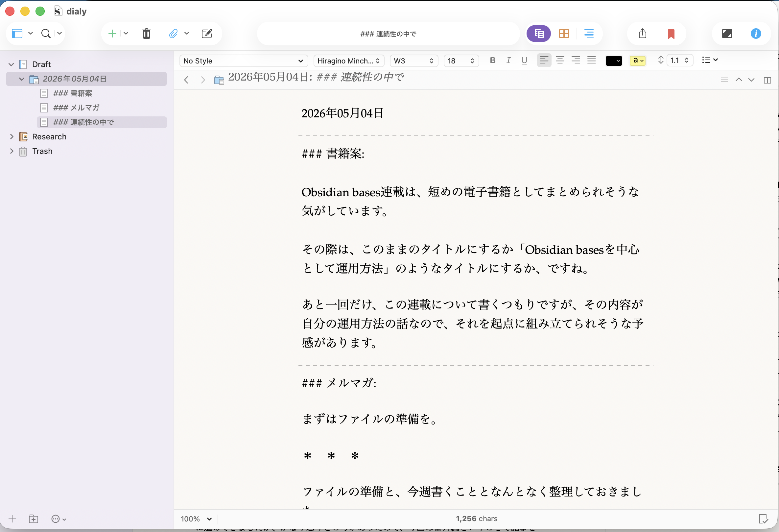Change the font size 18 selector
The width and height of the screenshot is (779, 532).
(x=461, y=61)
